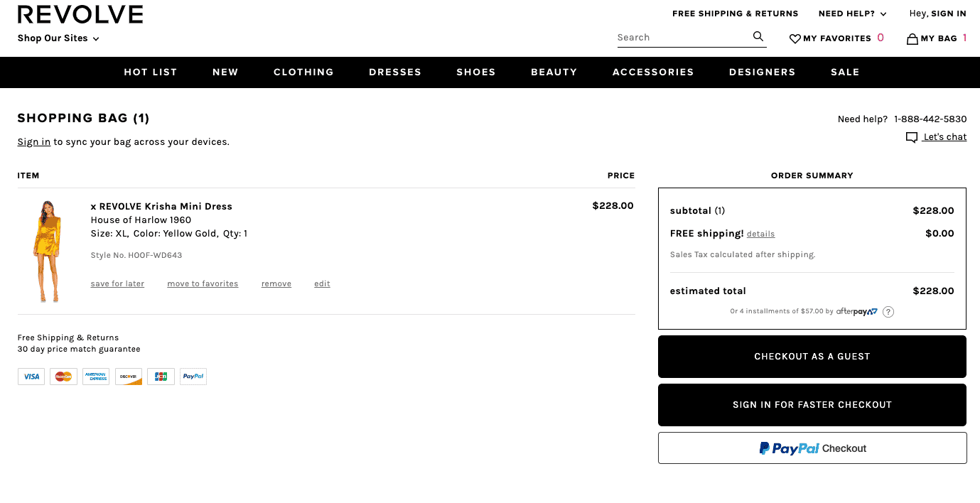
Task: Open favorites via the heart icon
Action: [795, 38]
